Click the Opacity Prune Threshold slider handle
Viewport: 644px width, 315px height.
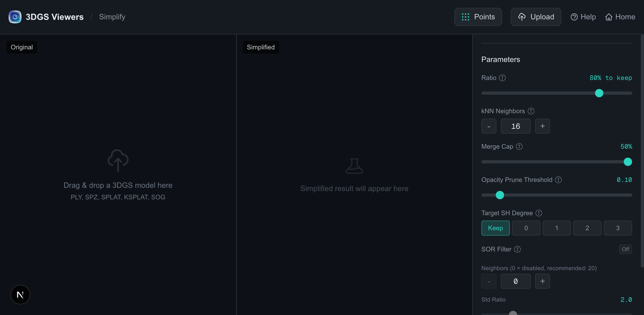click(500, 195)
